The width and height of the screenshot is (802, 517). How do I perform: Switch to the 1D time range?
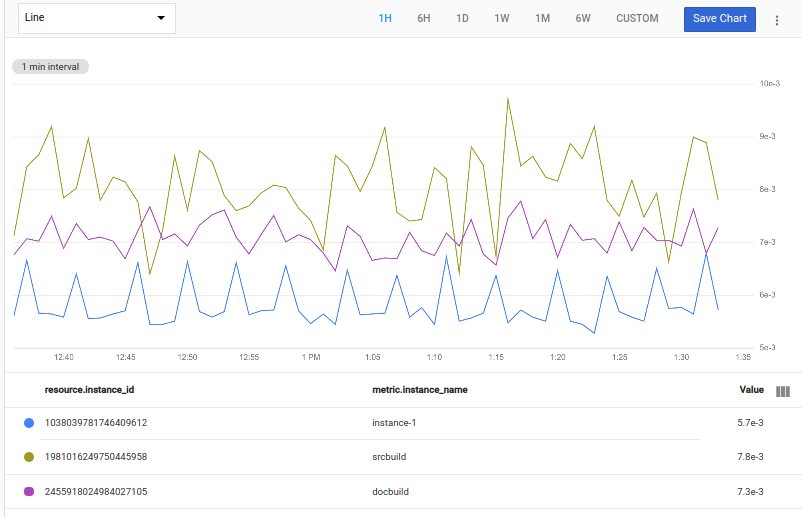pos(462,19)
